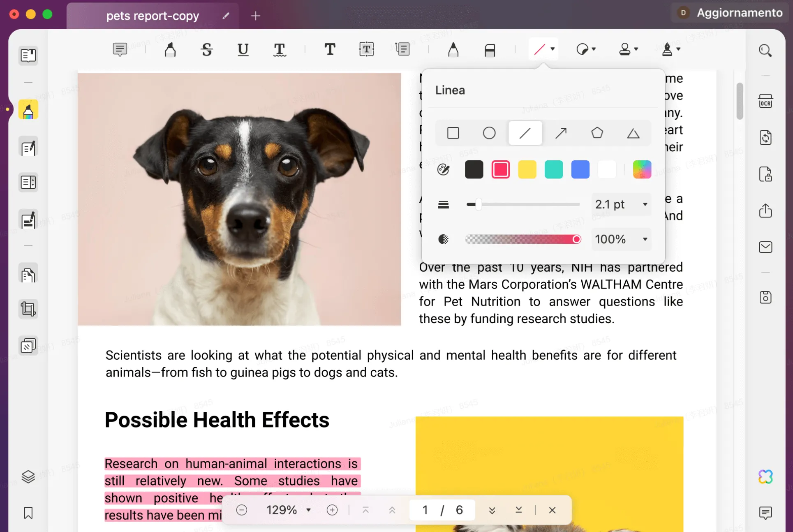The height and width of the screenshot is (532, 793).
Task: Pick the red color swatch
Action: [x=500, y=169]
